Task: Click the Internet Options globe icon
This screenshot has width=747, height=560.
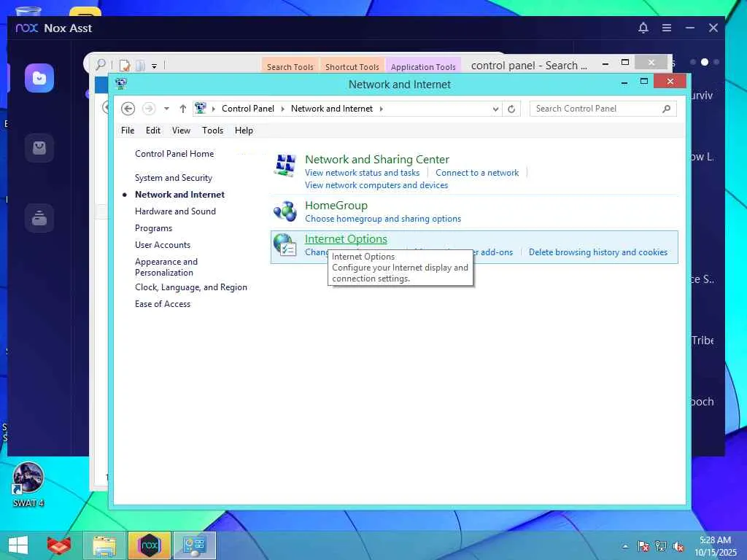Action: pos(285,245)
